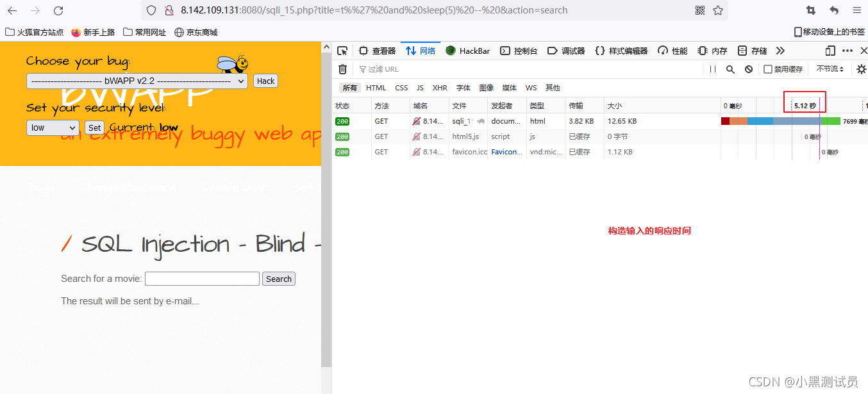This screenshot has width=868, height=394.
Task: Sort by the 状态 column header
Action: click(x=351, y=106)
